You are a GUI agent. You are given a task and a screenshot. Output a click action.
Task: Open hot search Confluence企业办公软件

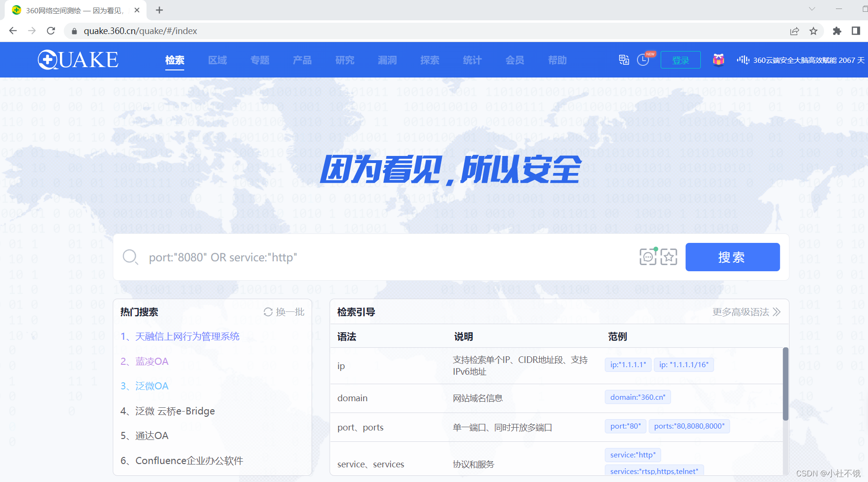pos(182,461)
